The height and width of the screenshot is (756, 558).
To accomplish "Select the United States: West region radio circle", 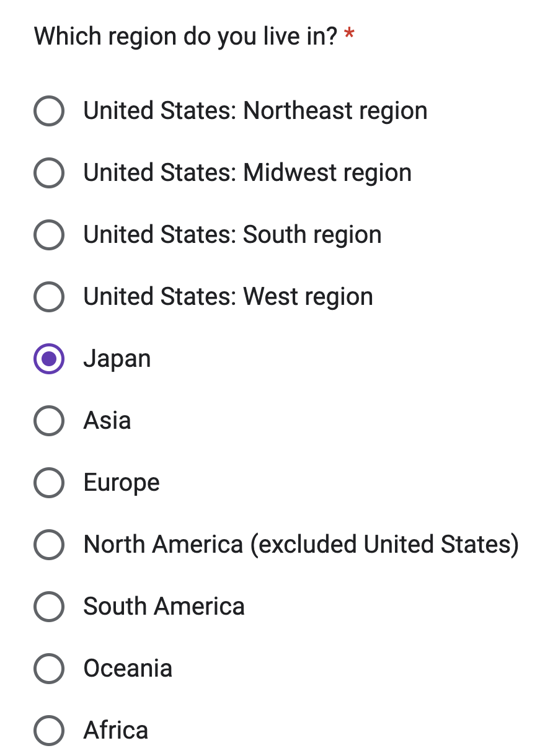I will [x=49, y=297].
